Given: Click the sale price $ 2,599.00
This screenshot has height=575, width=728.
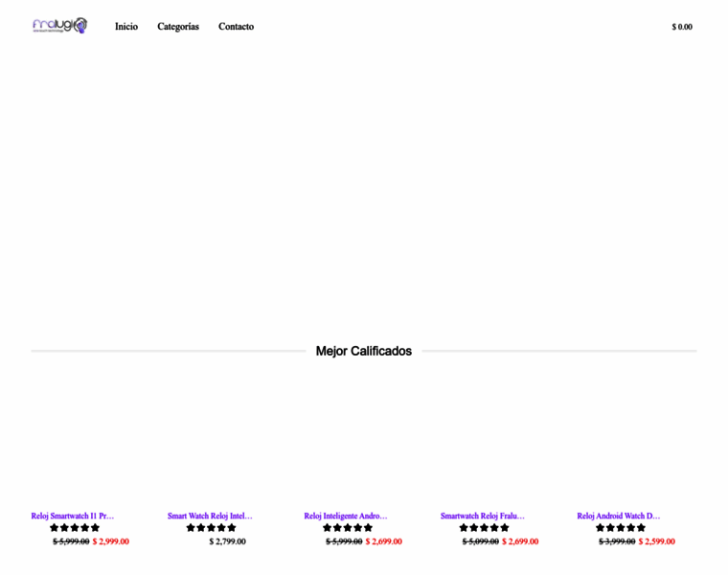Looking at the screenshot, I should coord(657,541).
